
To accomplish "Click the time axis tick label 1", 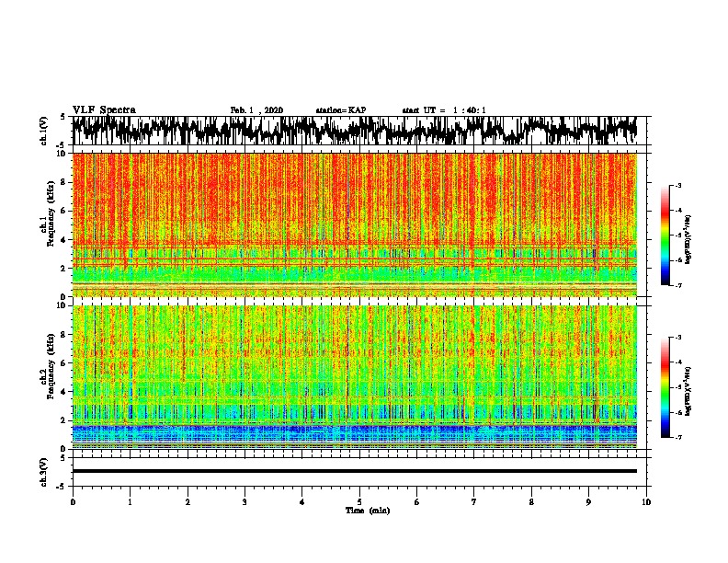I will pos(130,502).
